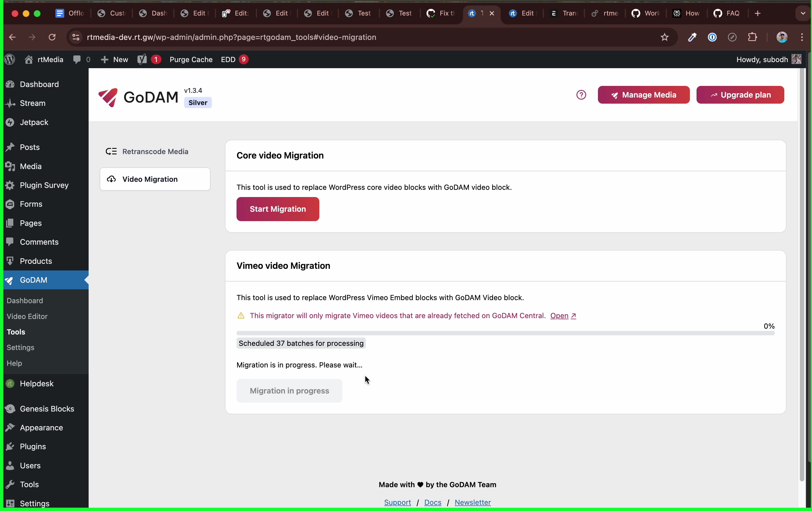Click Purge Cache in admin bar

pos(191,59)
